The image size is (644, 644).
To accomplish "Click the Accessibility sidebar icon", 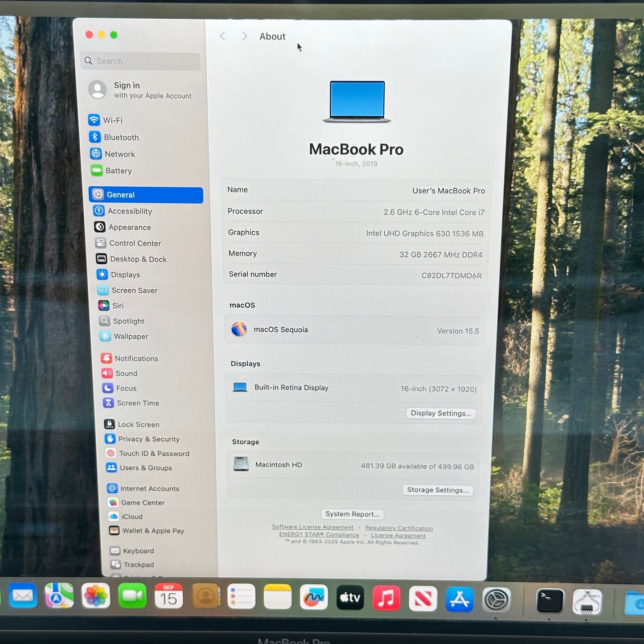I will click(x=99, y=211).
